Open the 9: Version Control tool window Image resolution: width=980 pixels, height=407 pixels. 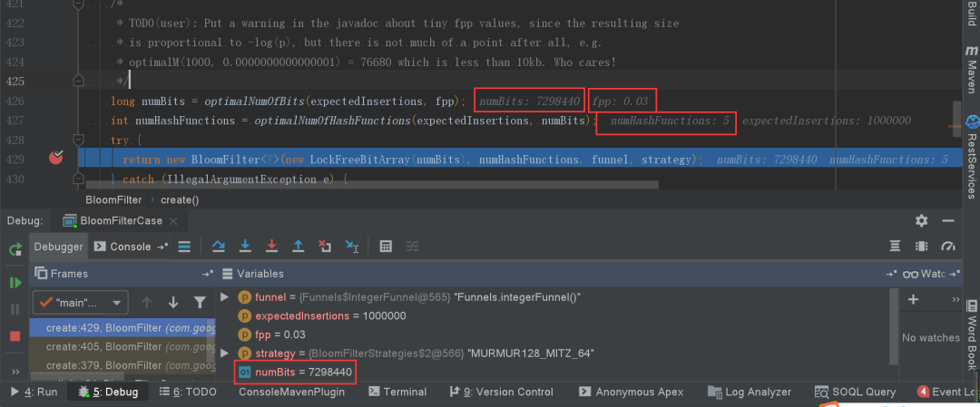point(501,392)
